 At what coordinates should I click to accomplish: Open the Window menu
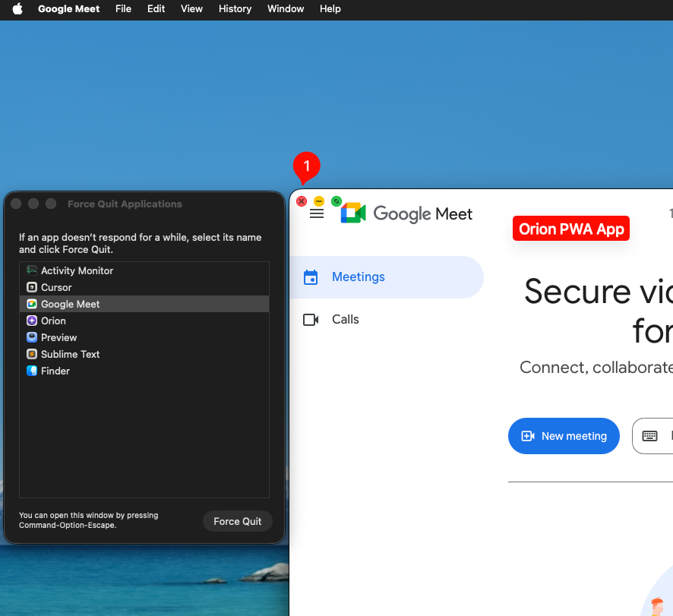[286, 9]
